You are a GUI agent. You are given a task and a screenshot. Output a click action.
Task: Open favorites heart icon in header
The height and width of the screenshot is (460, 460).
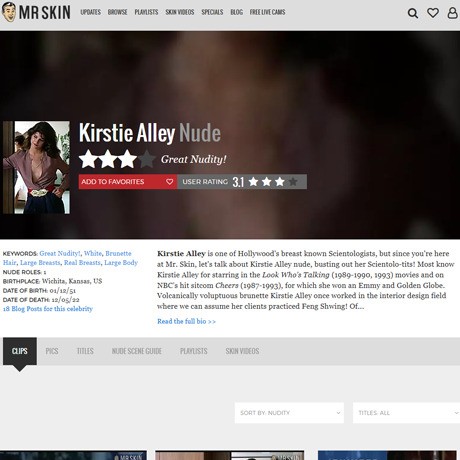tap(433, 13)
